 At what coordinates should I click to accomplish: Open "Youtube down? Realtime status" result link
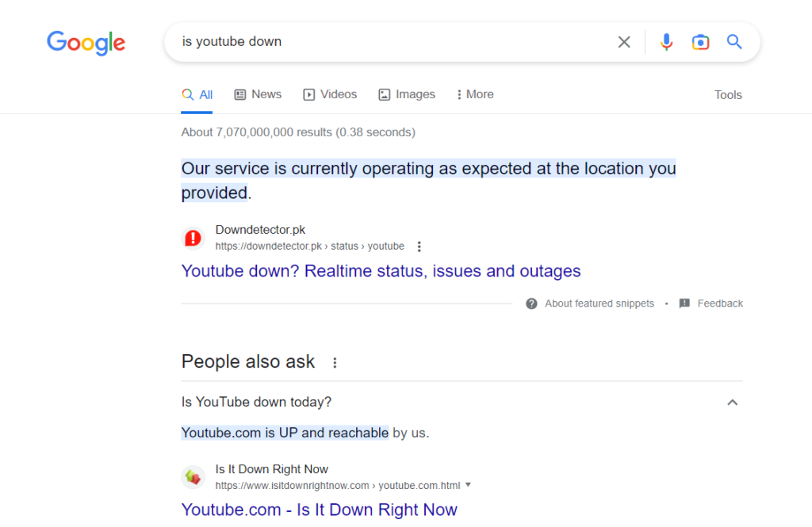[381, 271]
